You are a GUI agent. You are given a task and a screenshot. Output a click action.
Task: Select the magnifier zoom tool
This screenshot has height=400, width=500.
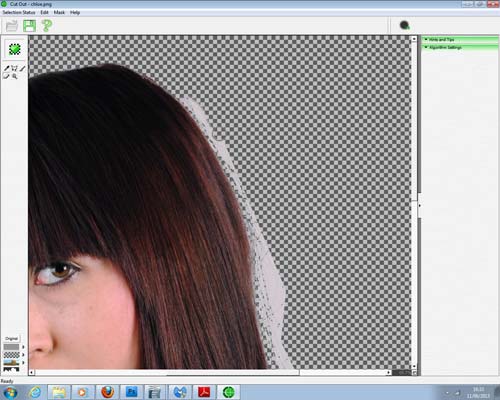(x=14, y=76)
